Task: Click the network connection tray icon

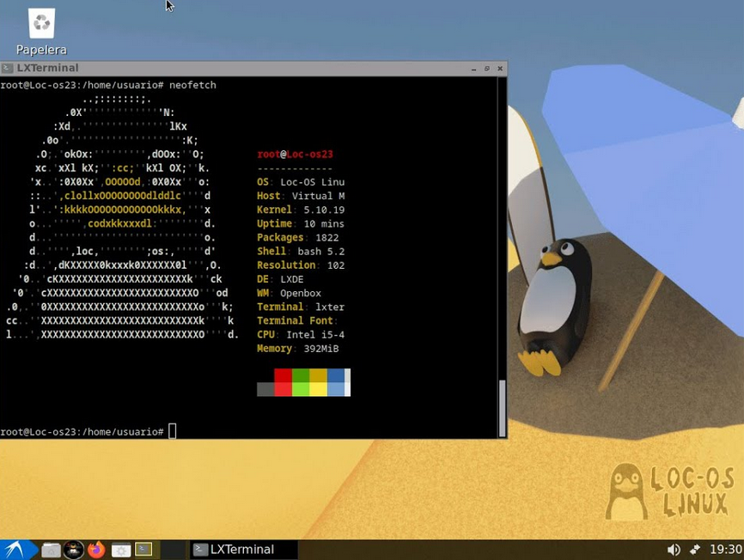Action: (695, 550)
